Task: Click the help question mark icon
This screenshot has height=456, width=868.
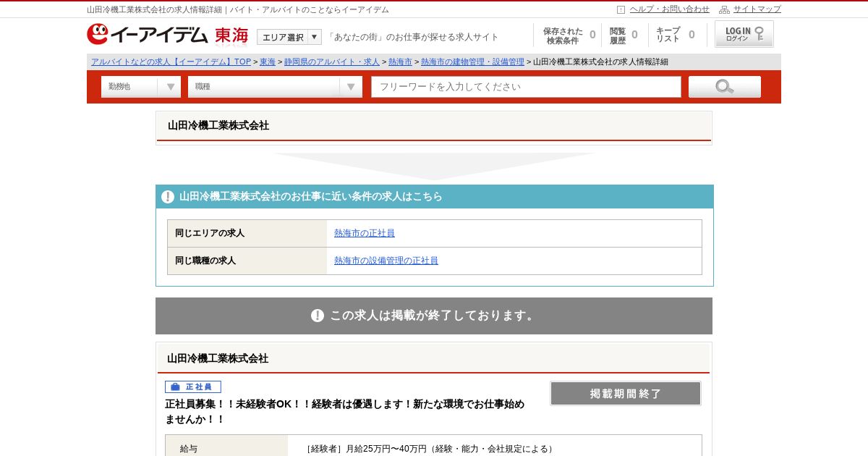Action: tap(621, 9)
